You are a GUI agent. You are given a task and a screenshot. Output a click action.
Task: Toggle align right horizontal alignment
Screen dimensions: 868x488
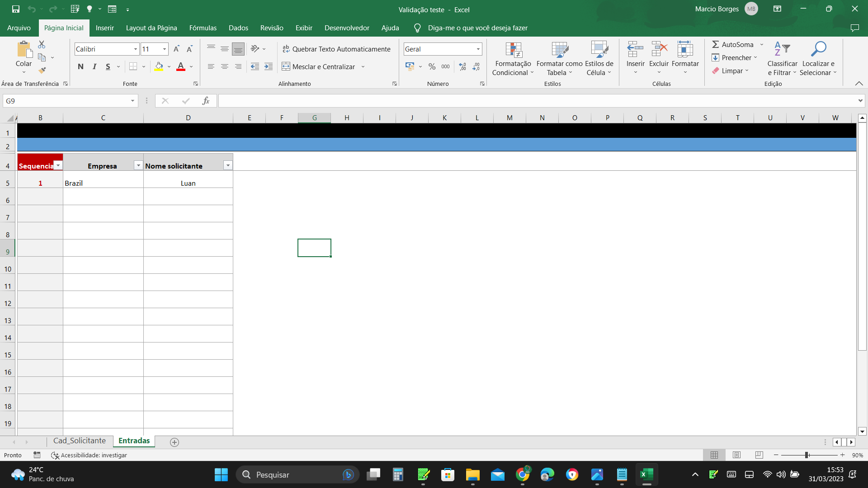tap(238, 66)
